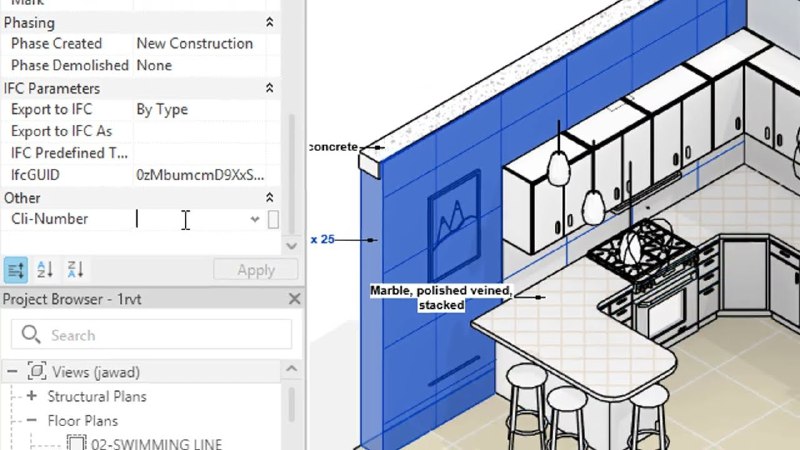The image size is (800, 450).
Task: Click the search magnifier icon
Action: [x=31, y=335]
